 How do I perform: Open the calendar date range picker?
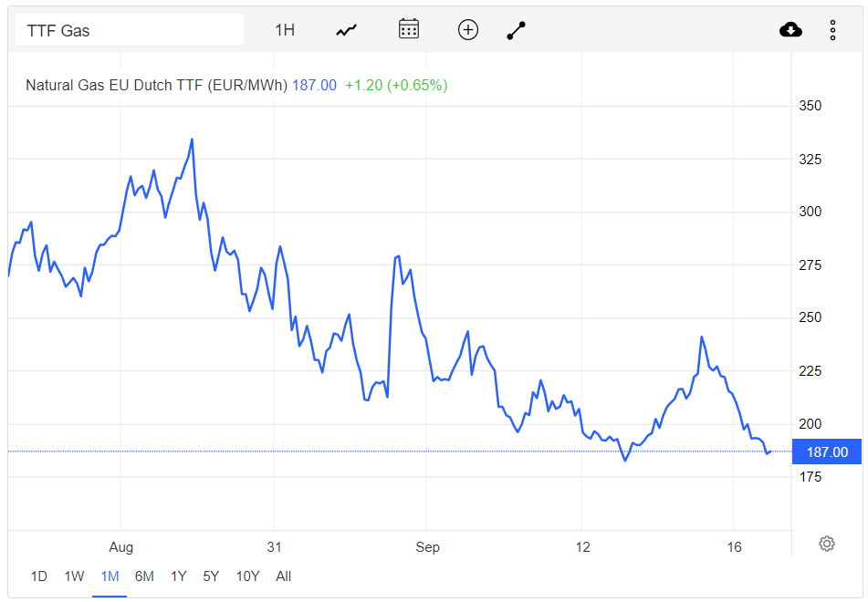pyautogui.click(x=409, y=29)
